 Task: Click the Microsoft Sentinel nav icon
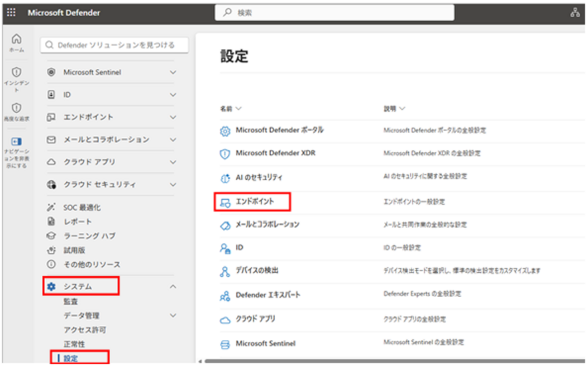tap(51, 72)
